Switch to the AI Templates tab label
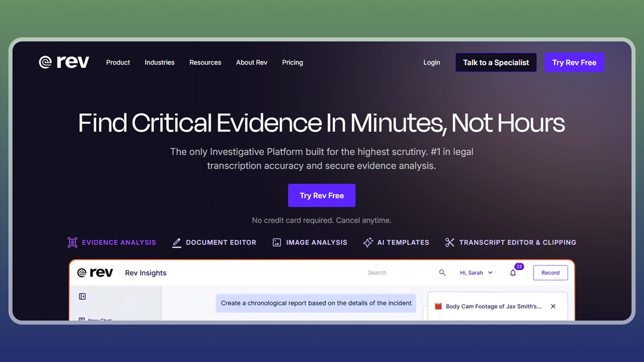The image size is (644, 362). pos(403,243)
